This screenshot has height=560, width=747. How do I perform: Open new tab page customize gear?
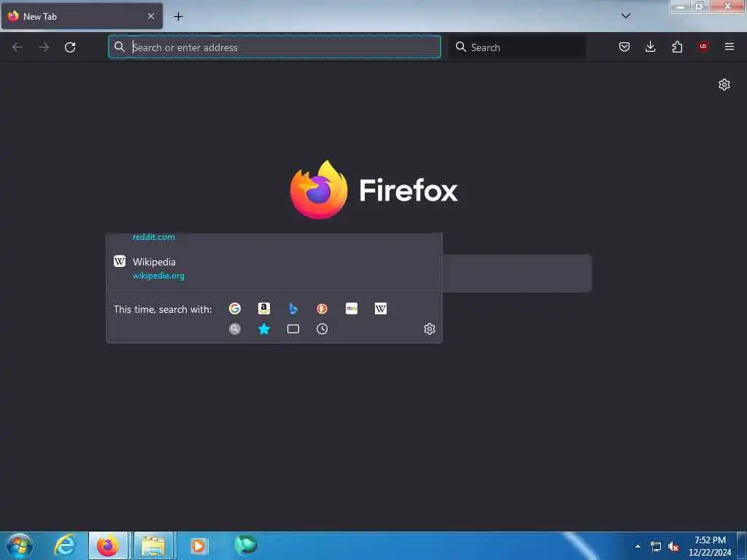coord(724,85)
